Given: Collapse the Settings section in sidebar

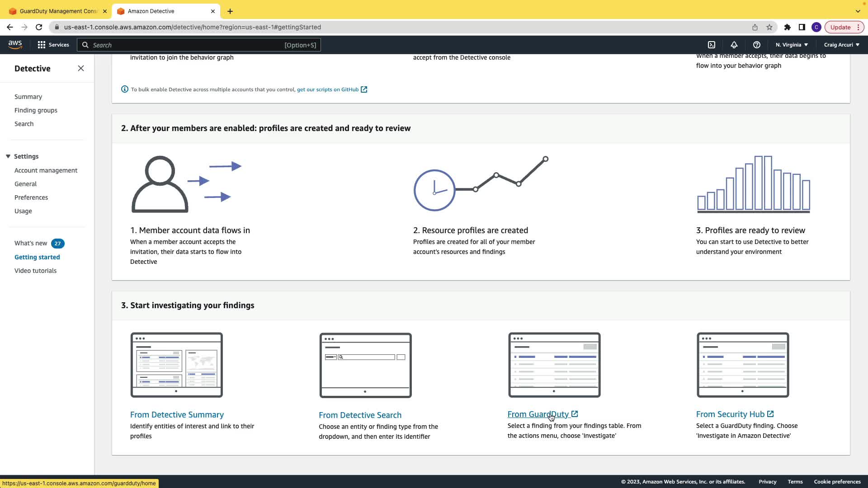Looking at the screenshot, I should tap(8, 156).
